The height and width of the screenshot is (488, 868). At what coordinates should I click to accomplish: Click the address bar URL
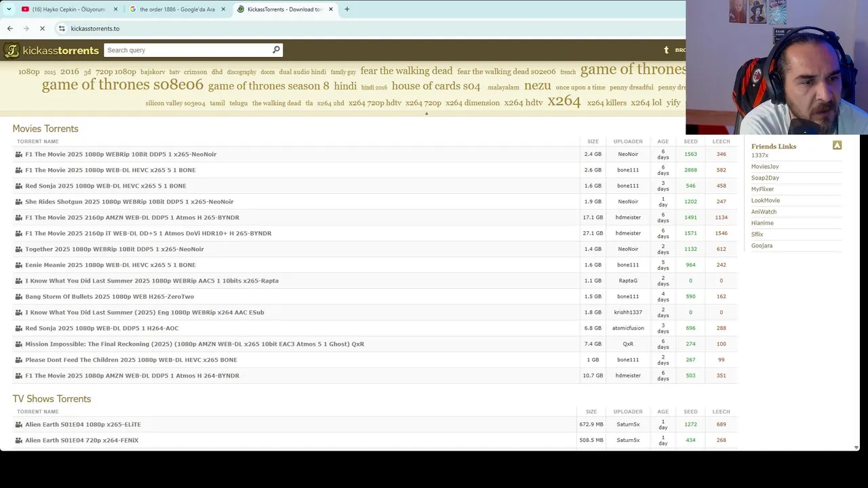[95, 28]
